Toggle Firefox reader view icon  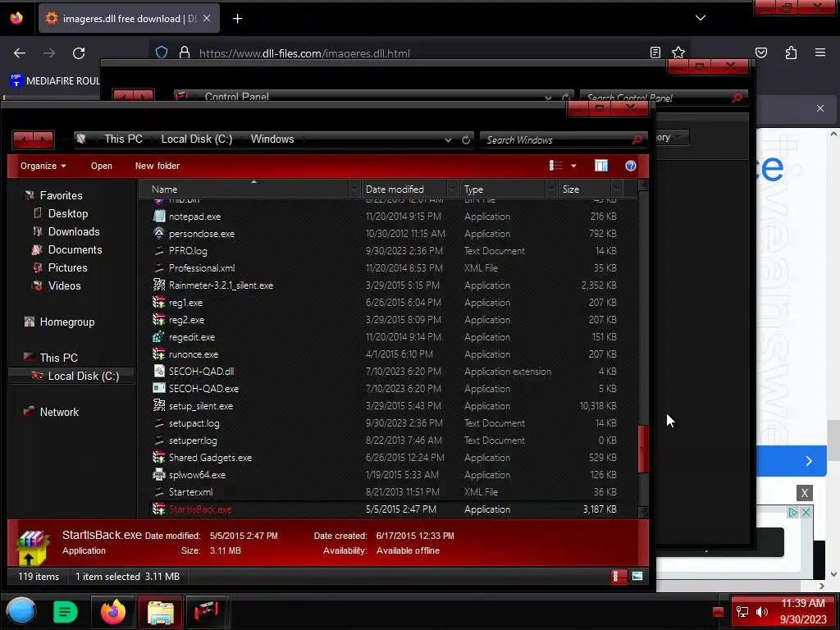(655, 52)
